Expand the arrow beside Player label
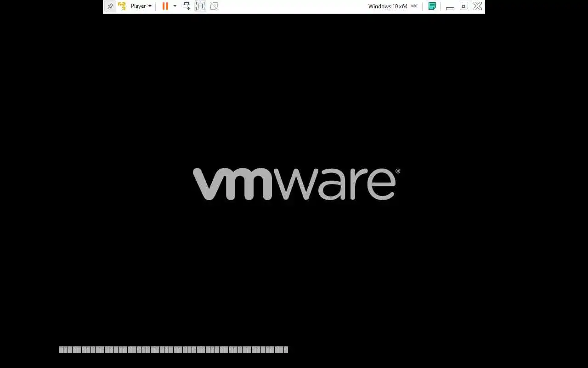Image resolution: width=588 pixels, height=368 pixels. pyautogui.click(x=150, y=6)
